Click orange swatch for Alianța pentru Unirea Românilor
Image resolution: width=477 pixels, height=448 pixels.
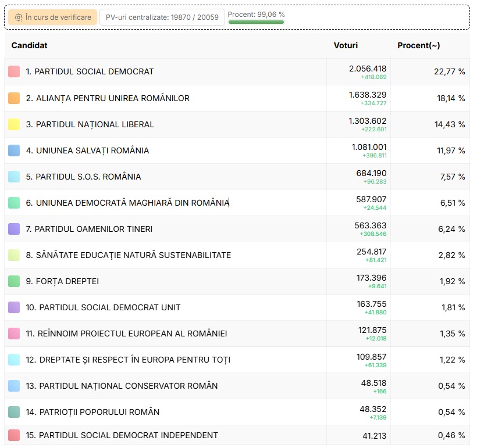pos(14,98)
